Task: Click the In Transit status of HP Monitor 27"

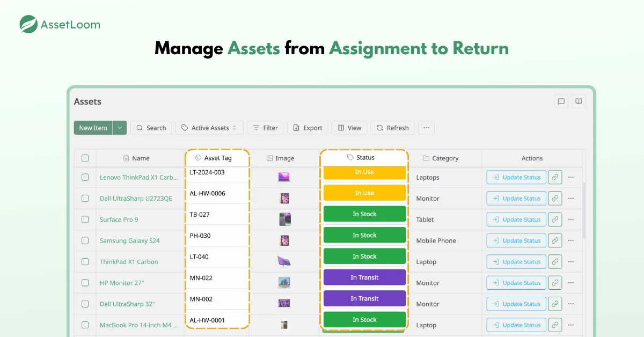Action: [364, 277]
